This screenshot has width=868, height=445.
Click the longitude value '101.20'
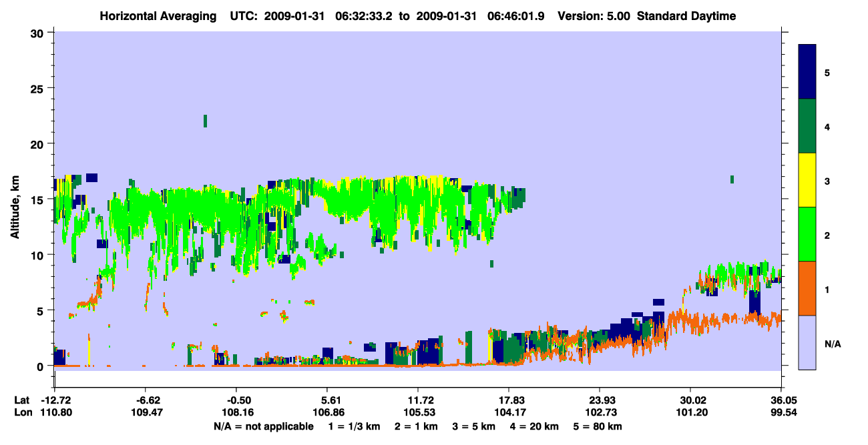[690, 412]
